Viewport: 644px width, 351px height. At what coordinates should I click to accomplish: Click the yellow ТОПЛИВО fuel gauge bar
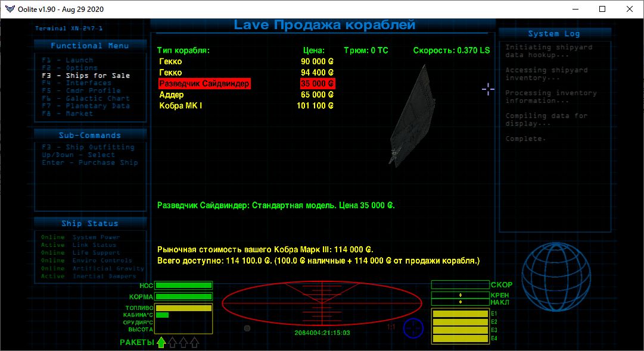tap(183, 308)
